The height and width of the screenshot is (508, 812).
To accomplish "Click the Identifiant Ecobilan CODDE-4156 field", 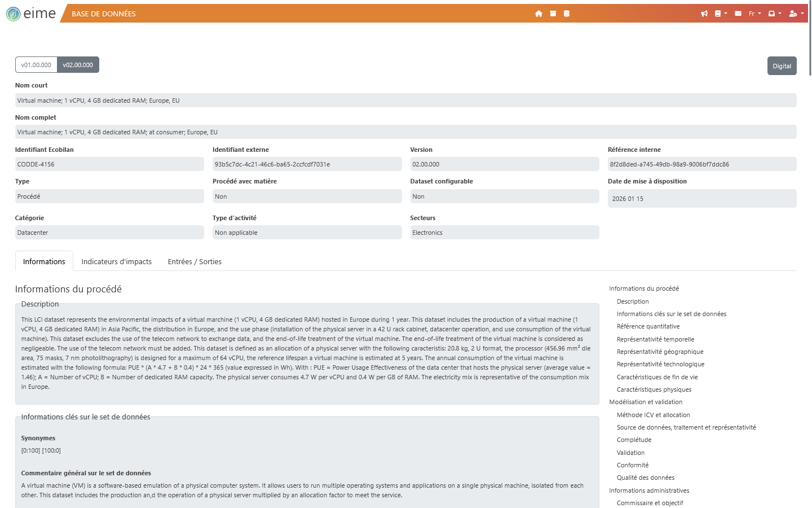I will (x=109, y=164).
